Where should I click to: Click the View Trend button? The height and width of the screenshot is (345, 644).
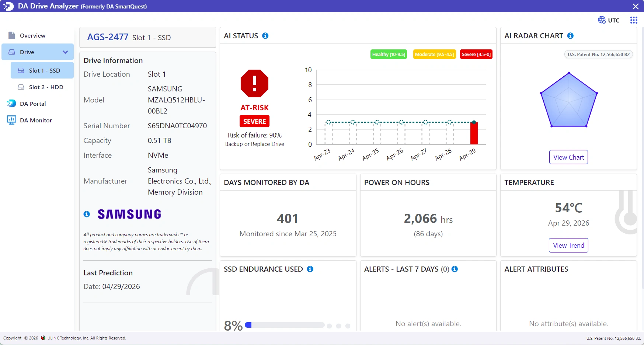pyautogui.click(x=568, y=245)
